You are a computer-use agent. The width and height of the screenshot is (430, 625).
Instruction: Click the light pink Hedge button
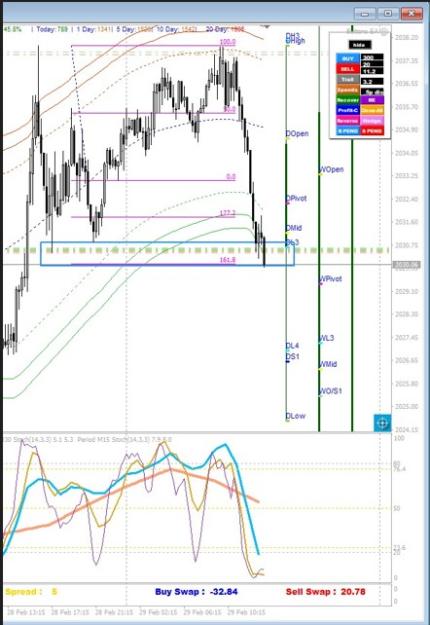tap(372, 120)
